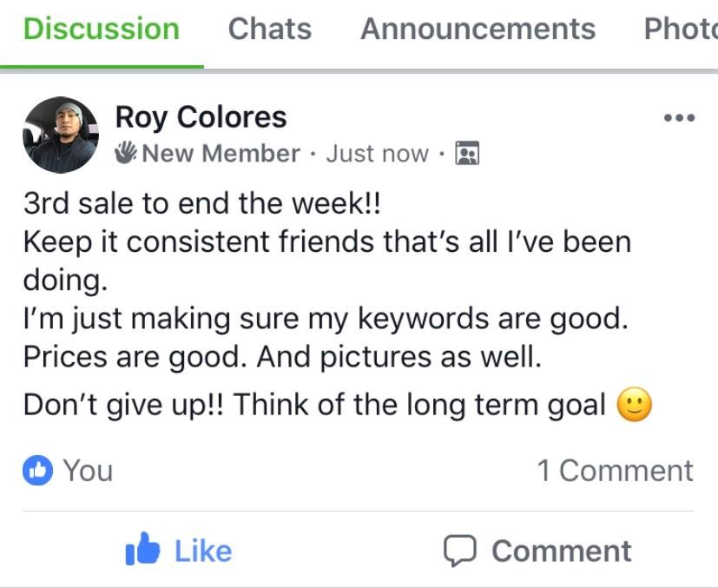Open the Chats tab
Image resolution: width=718 pixels, height=588 pixels.
(x=269, y=30)
